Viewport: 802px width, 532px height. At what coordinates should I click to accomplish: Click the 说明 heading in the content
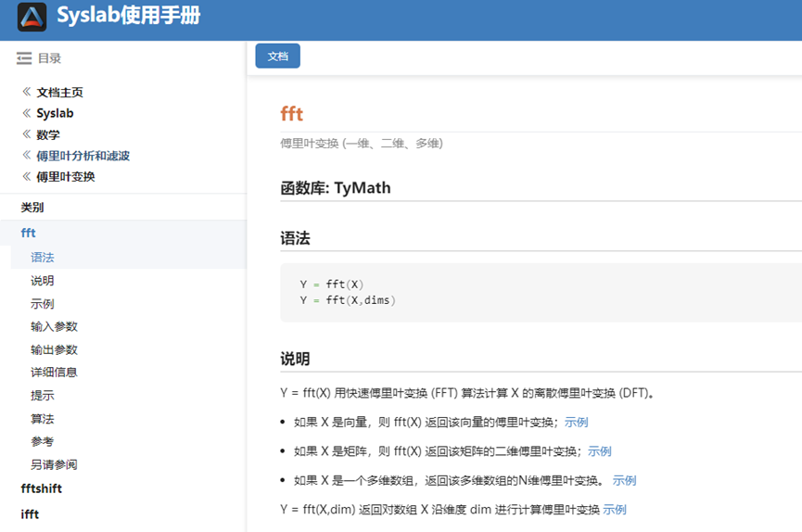295,359
